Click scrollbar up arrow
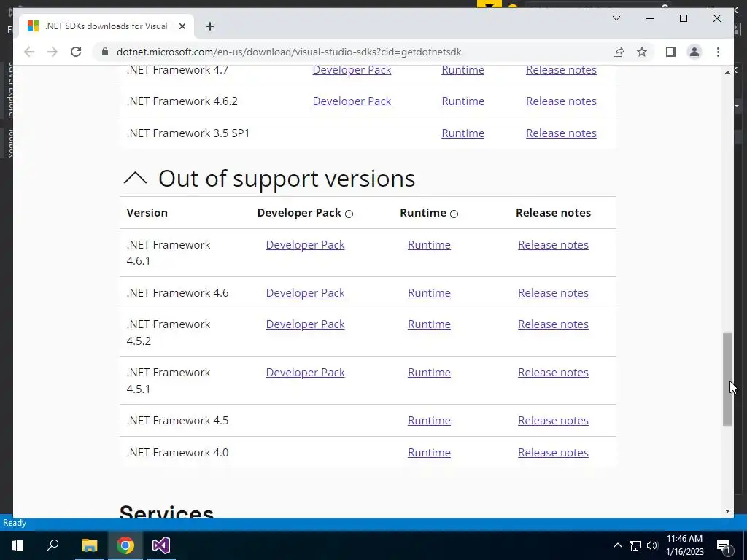The image size is (747, 560). tap(727, 72)
